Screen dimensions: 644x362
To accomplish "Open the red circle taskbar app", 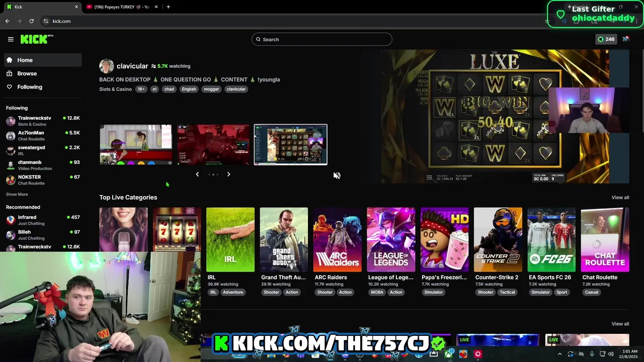I will click(x=477, y=354).
